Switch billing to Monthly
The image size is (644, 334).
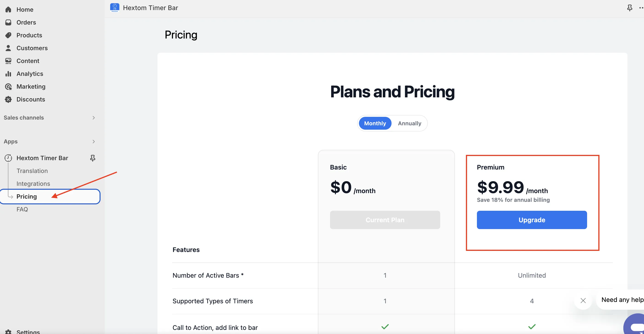pyautogui.click(x=375, y=123)
